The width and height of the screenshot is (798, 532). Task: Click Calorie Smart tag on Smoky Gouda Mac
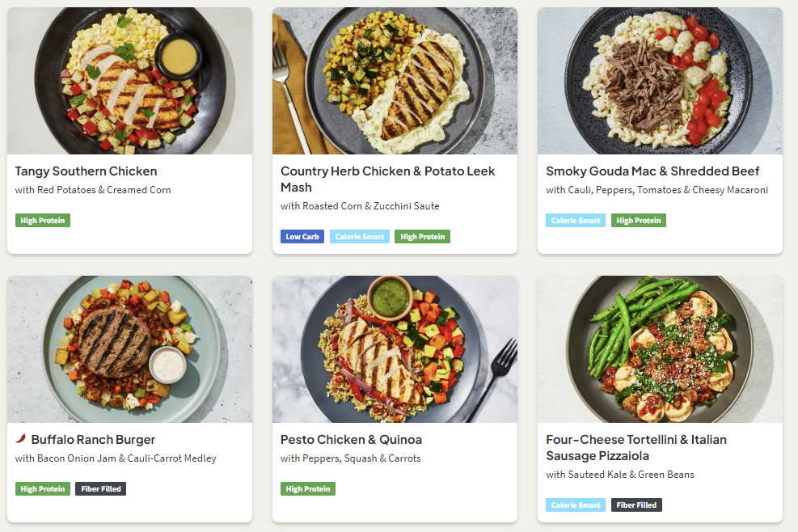(576, 221)
